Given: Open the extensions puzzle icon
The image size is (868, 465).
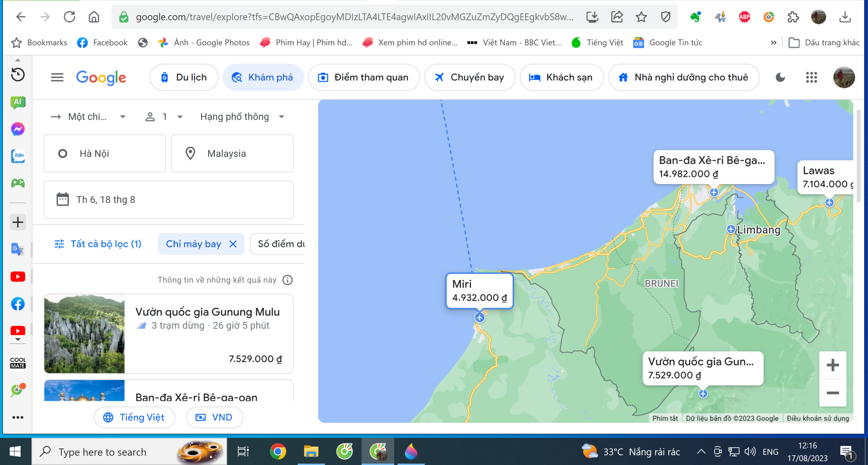Looking at the screenshot, I should 793,17.
